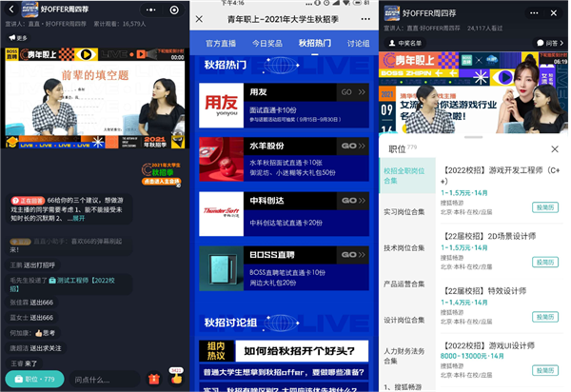Image resolution: width=571 pixels, height=392 pixels.
Task: Tap the target circle icon in left panel
Action: click(174, 10)
